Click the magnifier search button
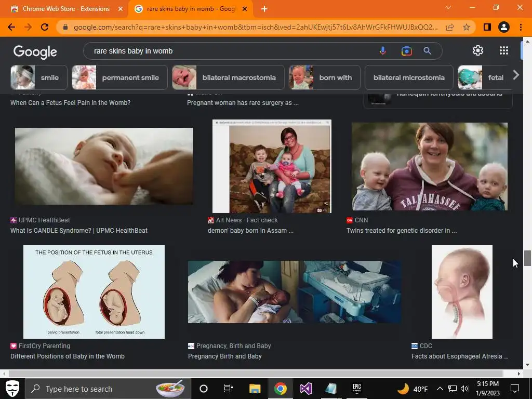Viewport: 532px width, 399px height. tap(427, 51)
